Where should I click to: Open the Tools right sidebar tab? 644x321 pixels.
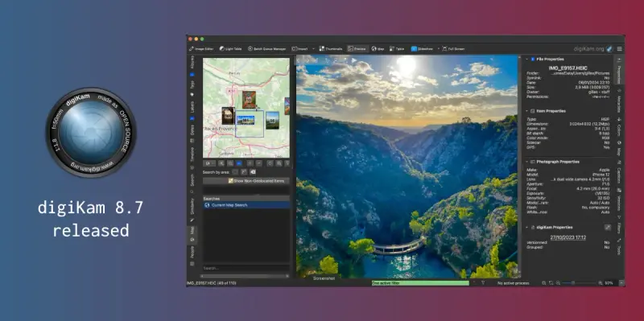click(x=619, y=247)
